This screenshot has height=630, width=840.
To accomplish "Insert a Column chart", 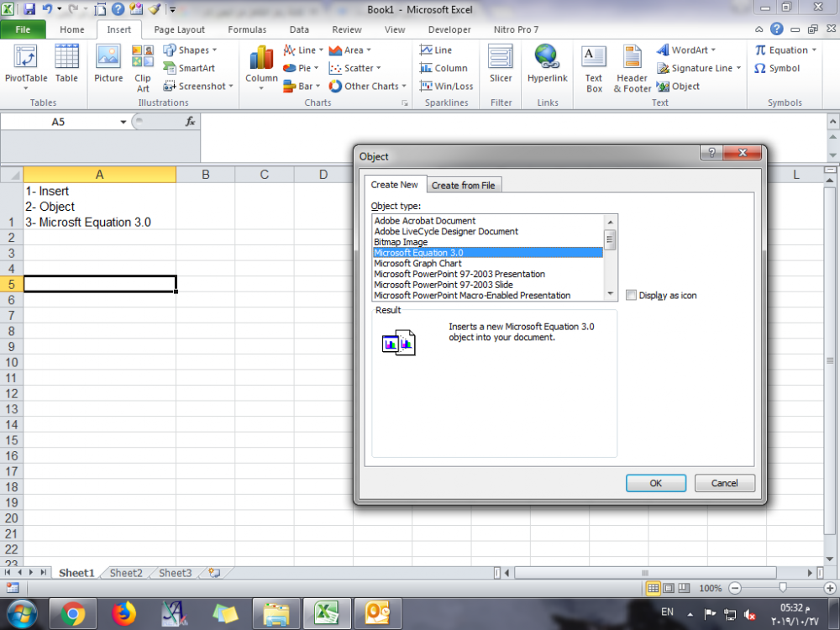I will (261, 66).
